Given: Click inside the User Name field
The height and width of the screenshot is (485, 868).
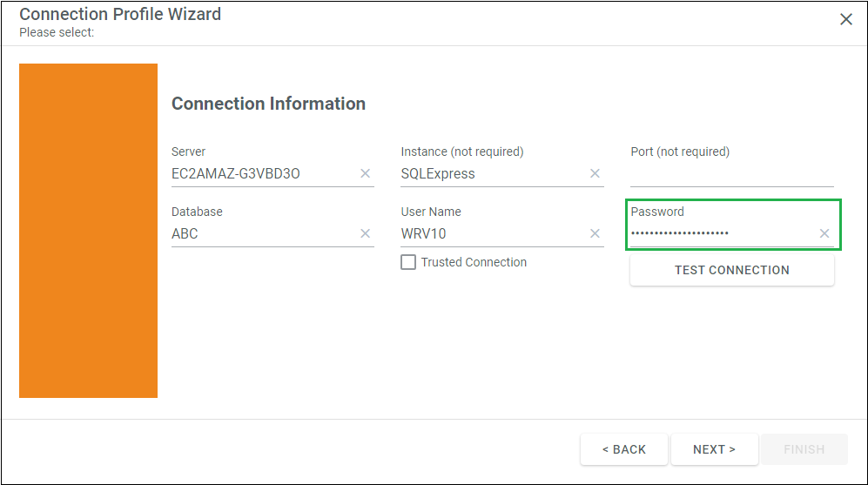Looking at the screenshot, I should click(x=495, y=233).
